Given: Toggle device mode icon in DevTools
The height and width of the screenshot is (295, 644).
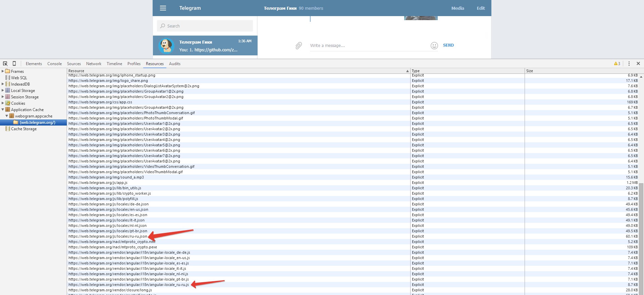Looking at the screenshot, I should (x=14, y=63).
